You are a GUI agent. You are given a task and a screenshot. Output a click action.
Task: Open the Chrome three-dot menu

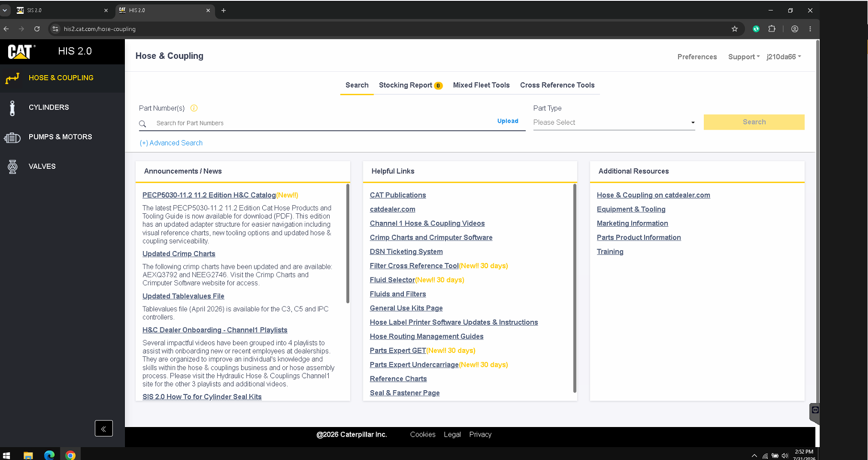[810, 29]
